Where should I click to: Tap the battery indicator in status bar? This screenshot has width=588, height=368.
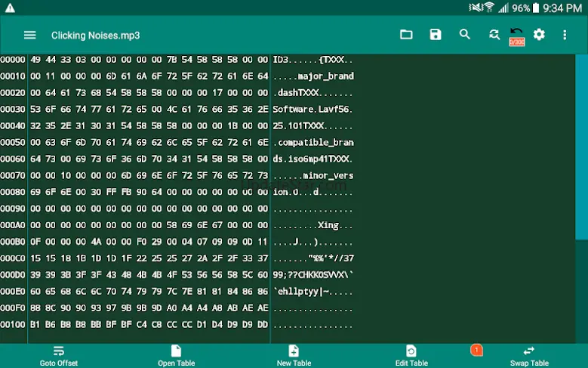pyautogui.click(x=536, y=8)
